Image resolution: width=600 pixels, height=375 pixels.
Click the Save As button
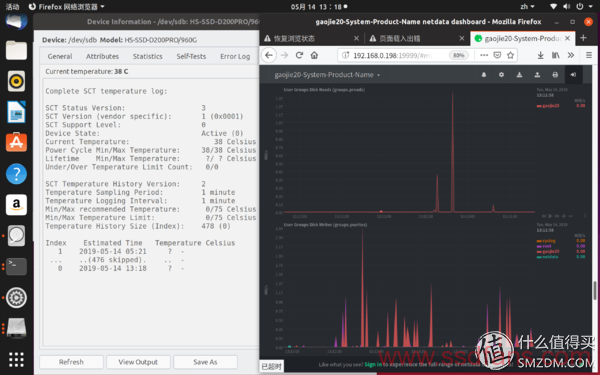coord(205,362)
